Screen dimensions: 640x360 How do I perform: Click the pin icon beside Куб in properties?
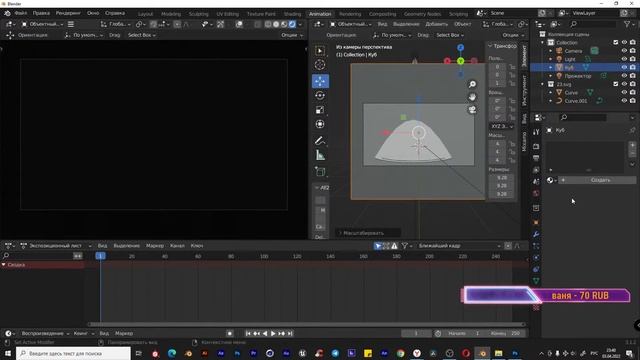632,130
